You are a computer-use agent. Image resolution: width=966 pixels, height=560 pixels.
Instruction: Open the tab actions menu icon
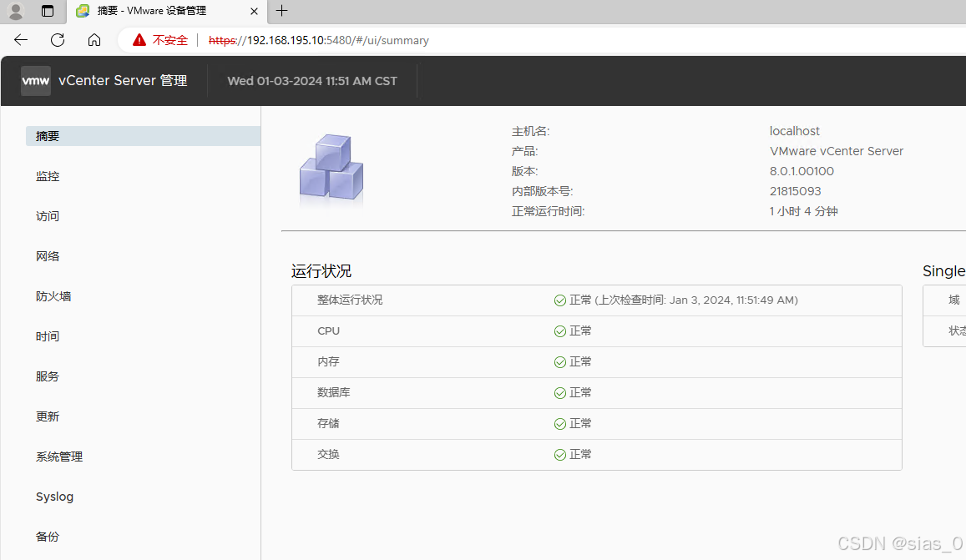click(x=48, y=11)
